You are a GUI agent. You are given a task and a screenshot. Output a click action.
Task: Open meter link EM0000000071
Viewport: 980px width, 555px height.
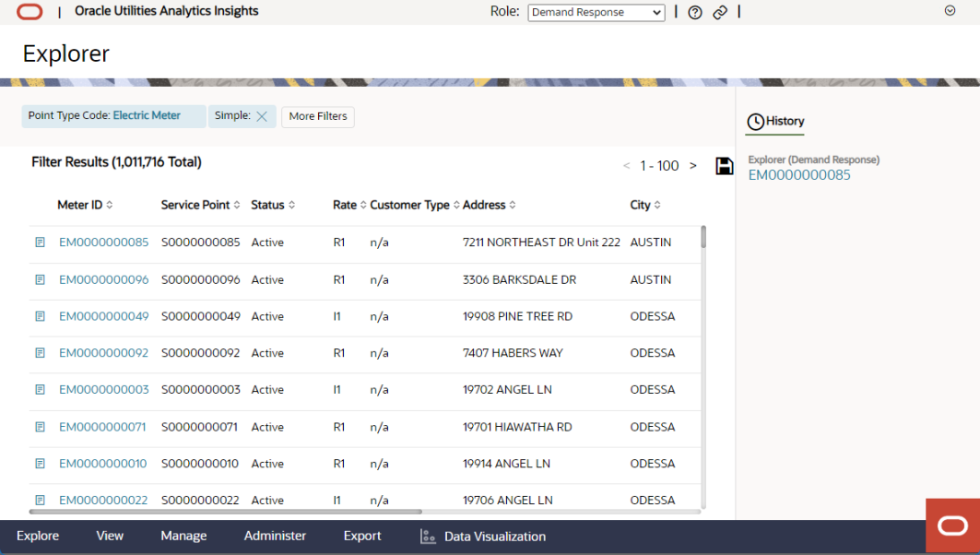(x=102, y=427)
